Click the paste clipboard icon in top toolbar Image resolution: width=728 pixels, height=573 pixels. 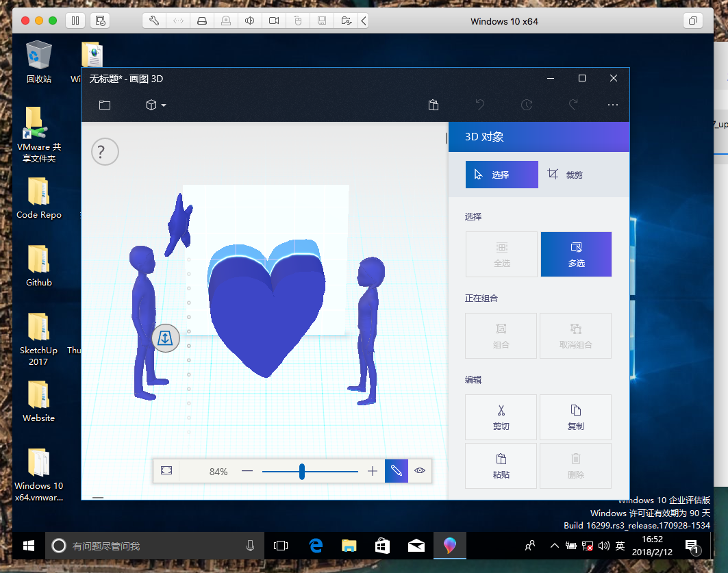point(433,105)
